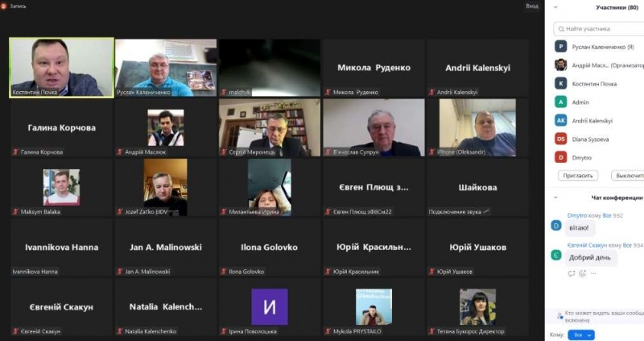Open the Кому Все recipient dropdown
The height and width of the screenshot is (341, 644).
[x=581, y=335]
